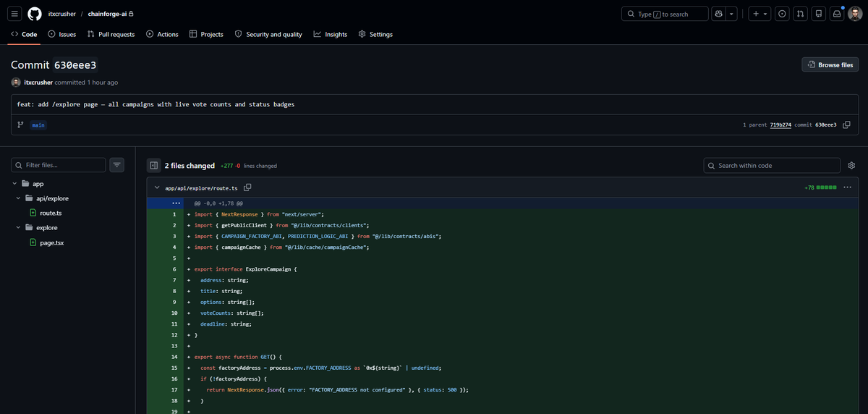The width and height of the screenshot is (868, 414).
Task: Open Security and quality tab
Action: coord(268,34)
